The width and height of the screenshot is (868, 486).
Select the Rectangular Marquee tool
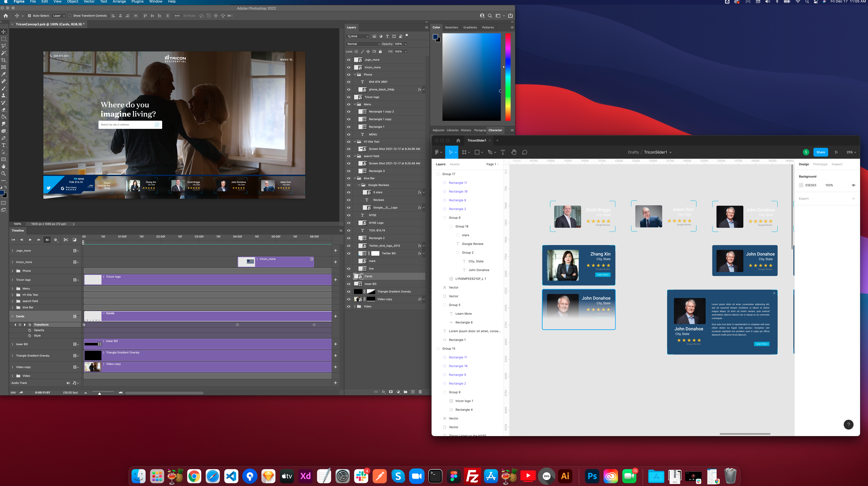coord(4,39)
